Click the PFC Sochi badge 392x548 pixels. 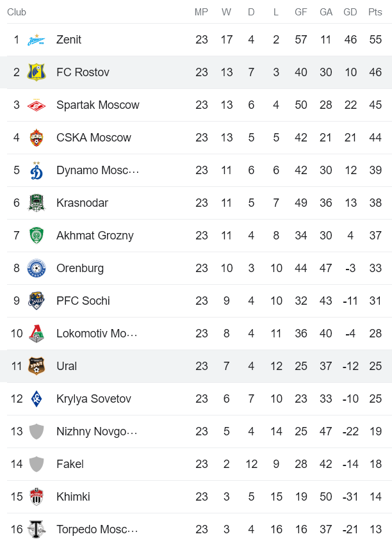tap(37, 301)
